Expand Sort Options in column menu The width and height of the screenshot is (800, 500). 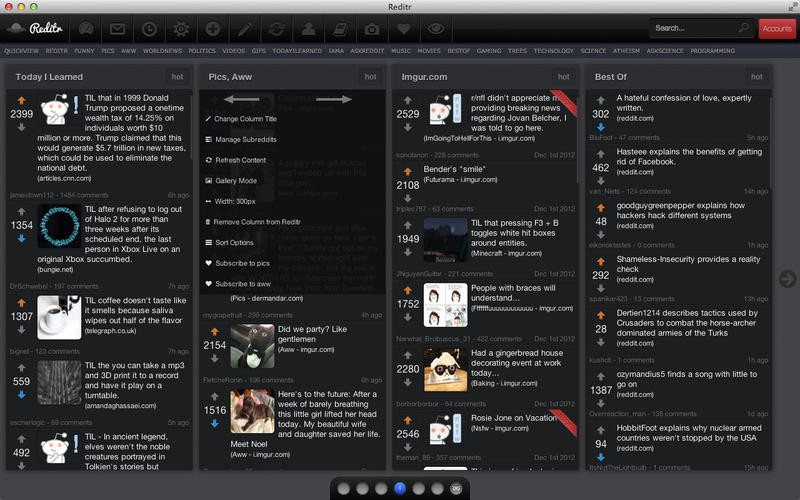(x=230, y=242)
